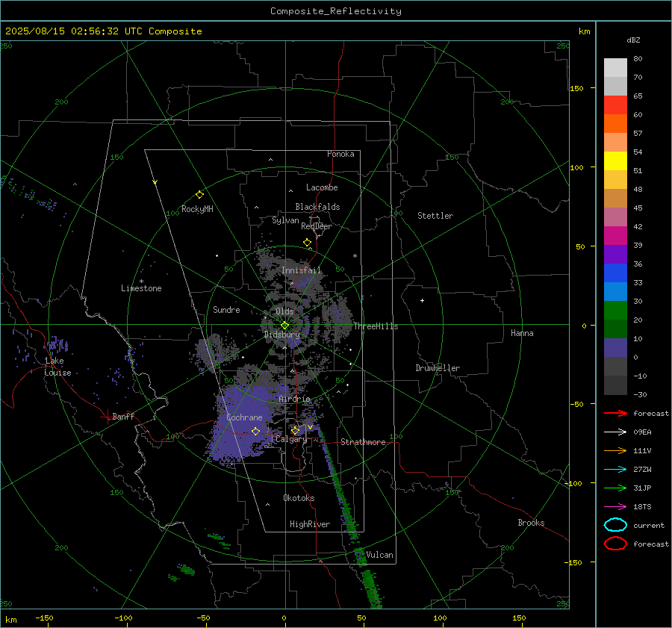The height and width of the screenshot is (628, 672).
Task: Click the yellow diamond marker above Calgary label
Action: 295,430
